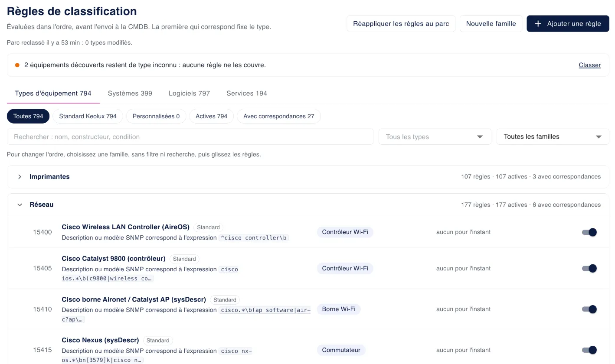Click Réappliquer les règles au parc
Image resolution: width=615 pixels, height=364 pixels.
(401, 24)
